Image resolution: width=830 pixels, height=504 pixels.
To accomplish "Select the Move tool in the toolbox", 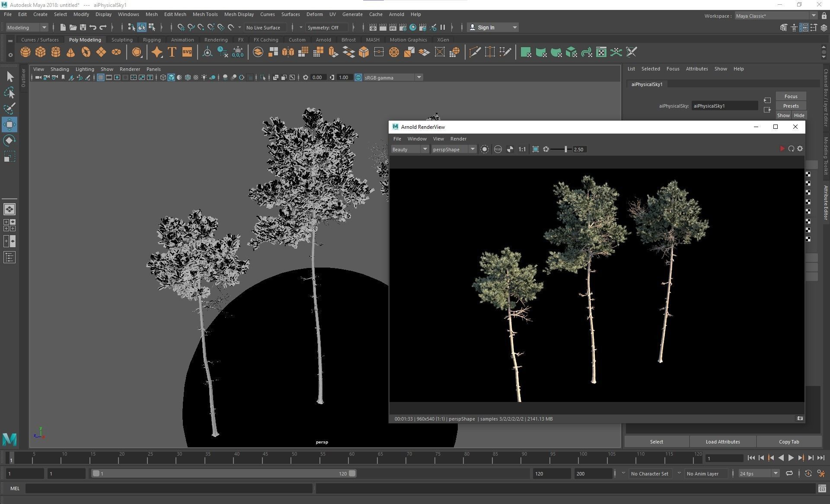I will coord(10,124).
